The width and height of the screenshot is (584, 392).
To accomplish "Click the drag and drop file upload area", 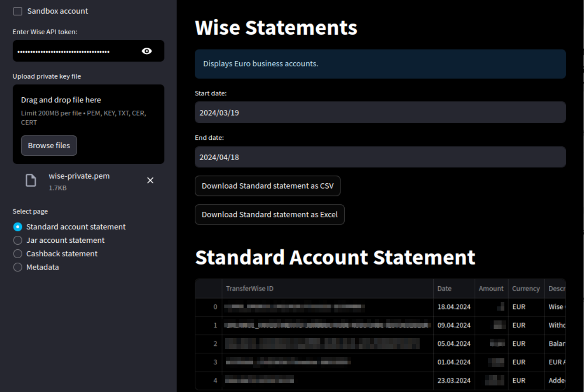I will click(x=89, y=124).
